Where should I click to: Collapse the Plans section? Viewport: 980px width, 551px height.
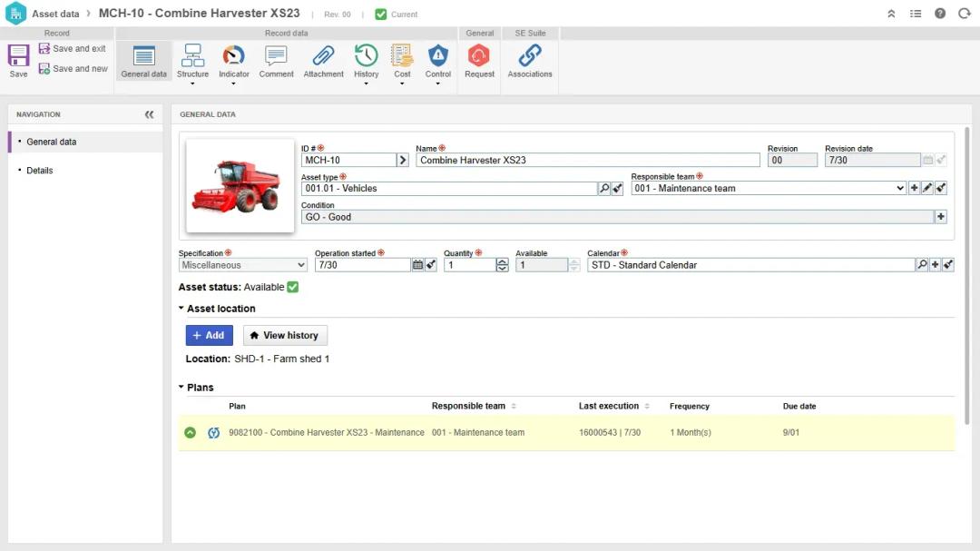click(x=181, y=388)
